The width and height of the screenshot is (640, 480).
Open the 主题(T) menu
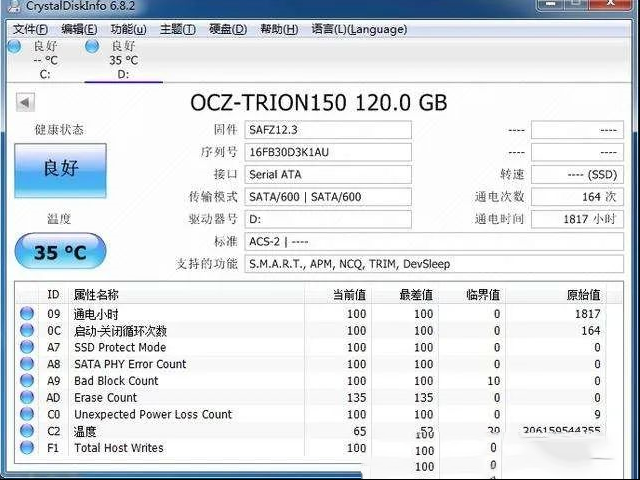[x=178, y=29]
